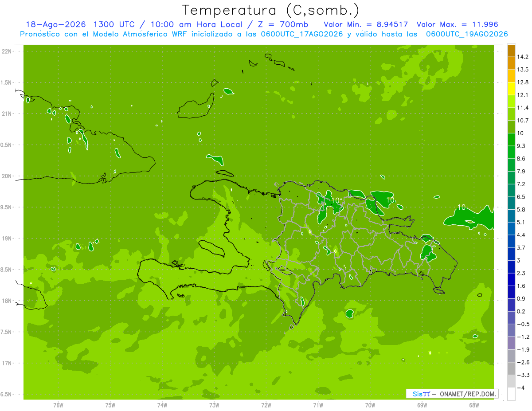Click the '-1.9' colorbar value
The image size is (532, 411).
coord(523,349)
